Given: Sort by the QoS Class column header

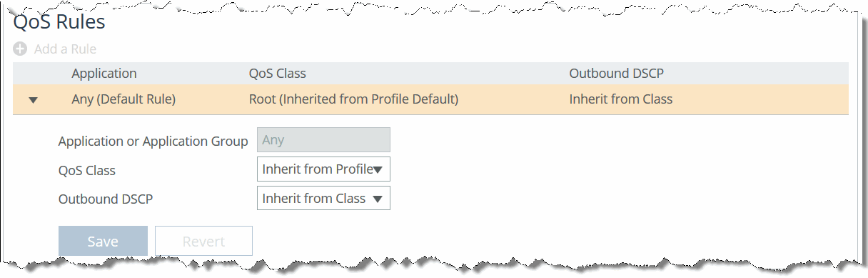Looking at the screenshot, I should click(x=278, y=74).
